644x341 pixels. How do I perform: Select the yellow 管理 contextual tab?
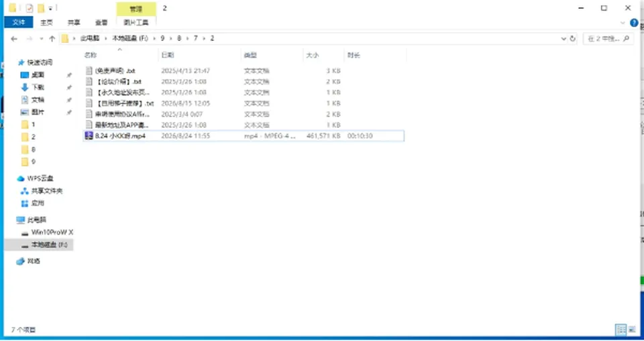136,9
